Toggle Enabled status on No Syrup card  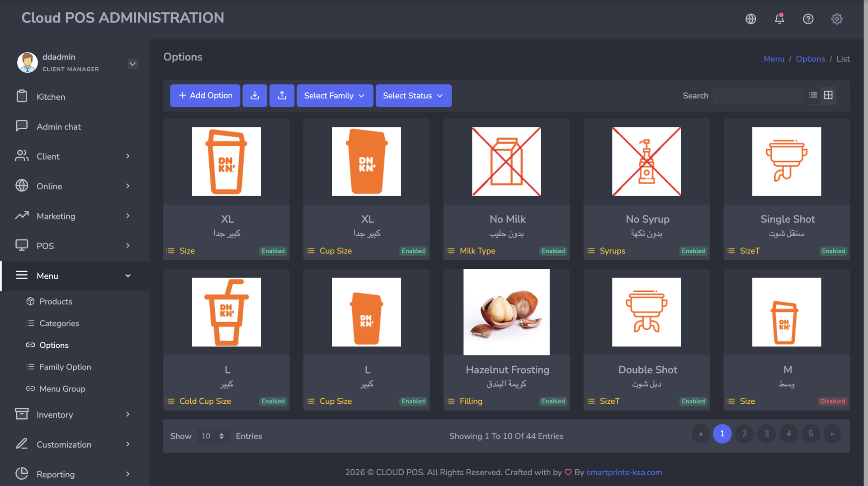[693, 251]
